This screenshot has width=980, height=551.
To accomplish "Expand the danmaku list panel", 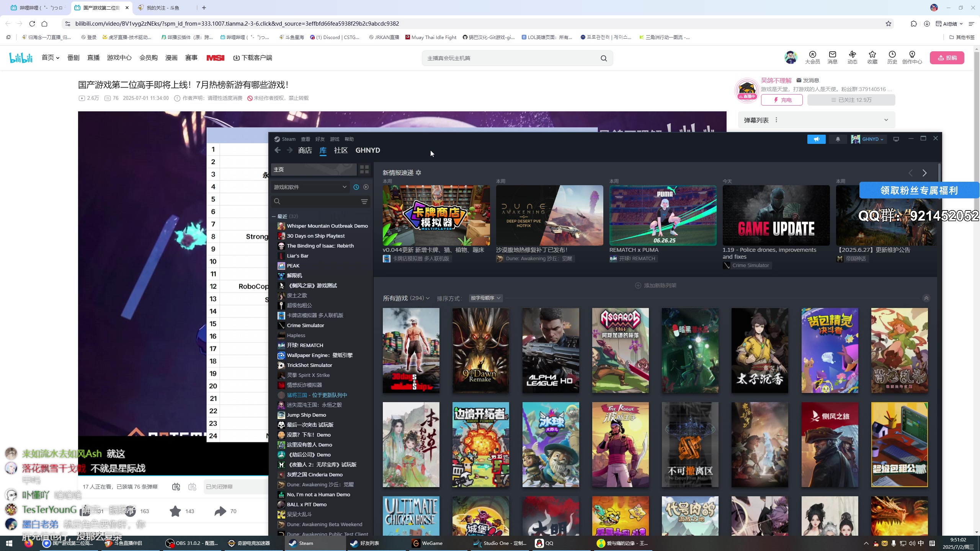I will point(886,120).
